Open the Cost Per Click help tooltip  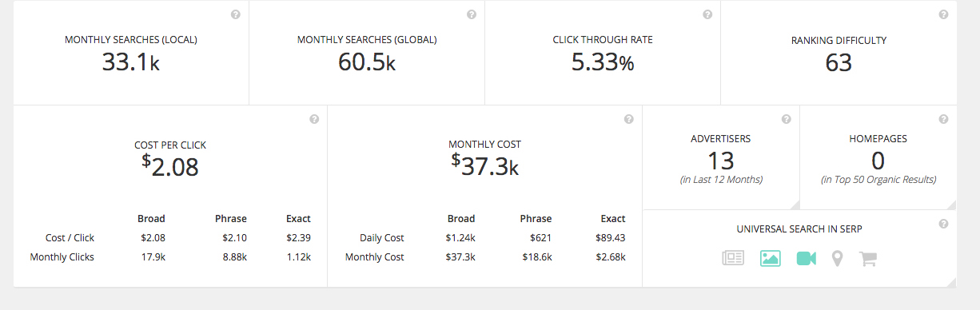(x=314, y=119)
